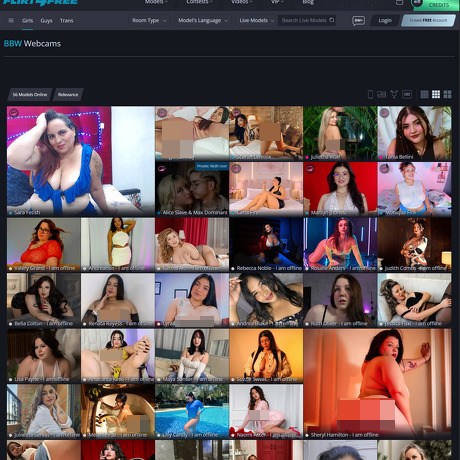Click the Create FREE Account button

tap(428, 20)
